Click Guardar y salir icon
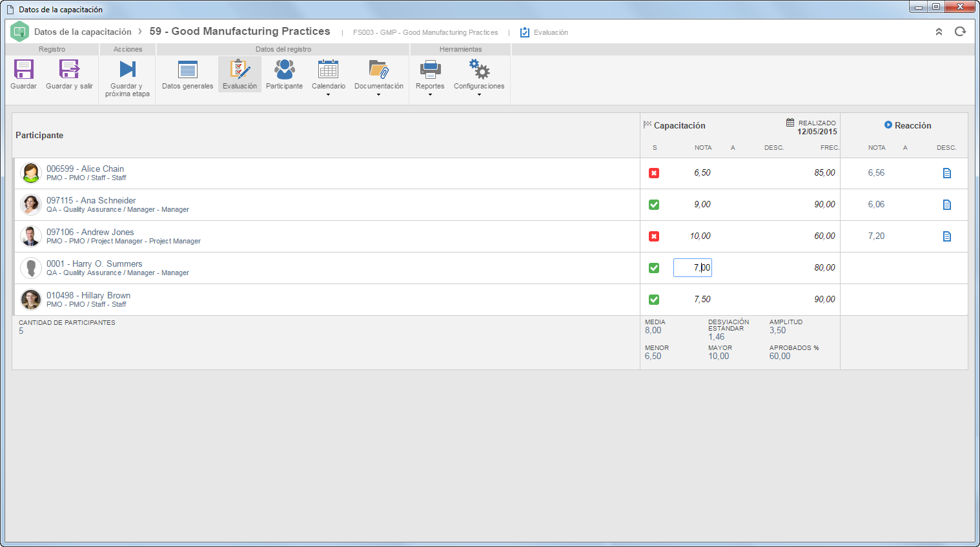This screenshot has width=980, height=547. (x=69, y=69)
